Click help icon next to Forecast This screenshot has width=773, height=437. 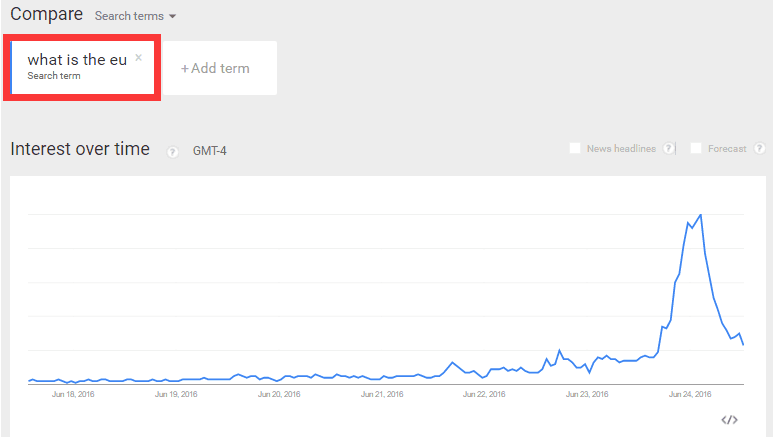(x=760, y=149)
